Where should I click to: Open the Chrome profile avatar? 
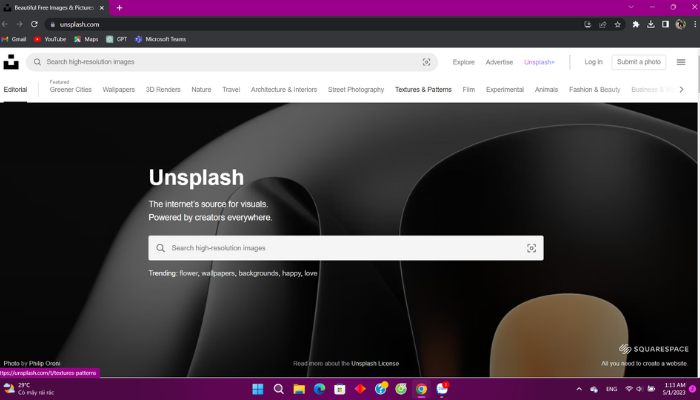point(680,25)
